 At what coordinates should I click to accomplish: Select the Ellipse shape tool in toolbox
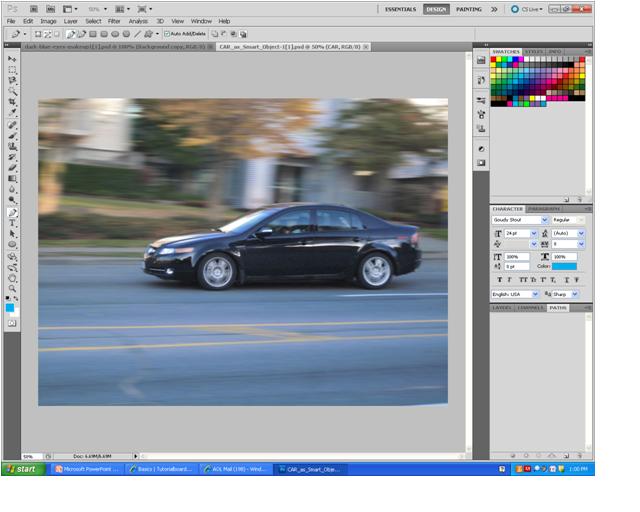(12, 244)
